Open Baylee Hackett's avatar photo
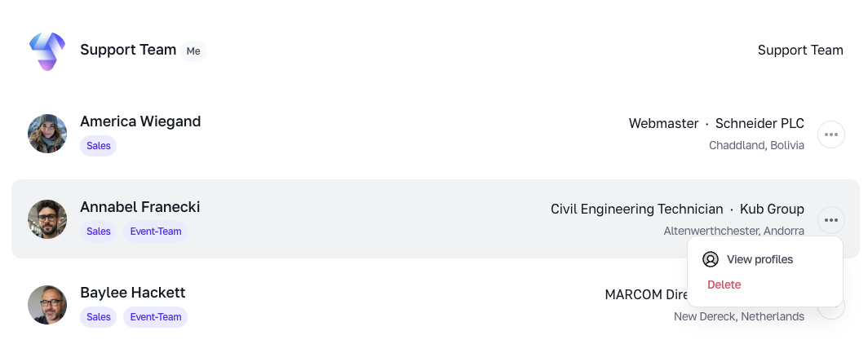 (x=47, y=305)
